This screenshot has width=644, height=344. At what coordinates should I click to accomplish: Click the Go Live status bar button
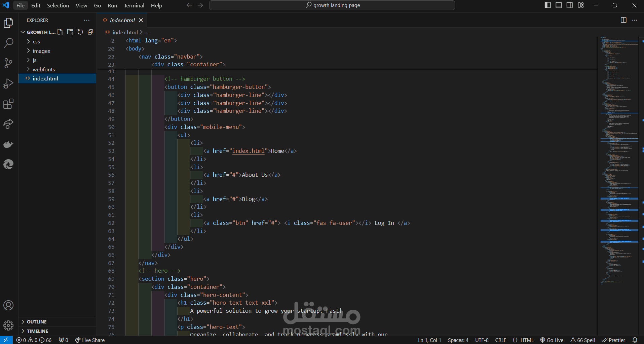(x=552, y=340)
